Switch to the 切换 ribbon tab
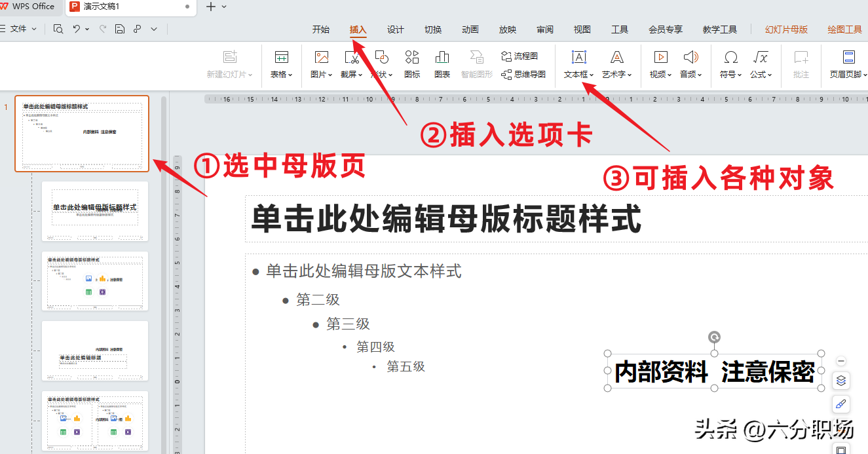The height and width of the screenshot is (454, 868). [x=433, y=29]
